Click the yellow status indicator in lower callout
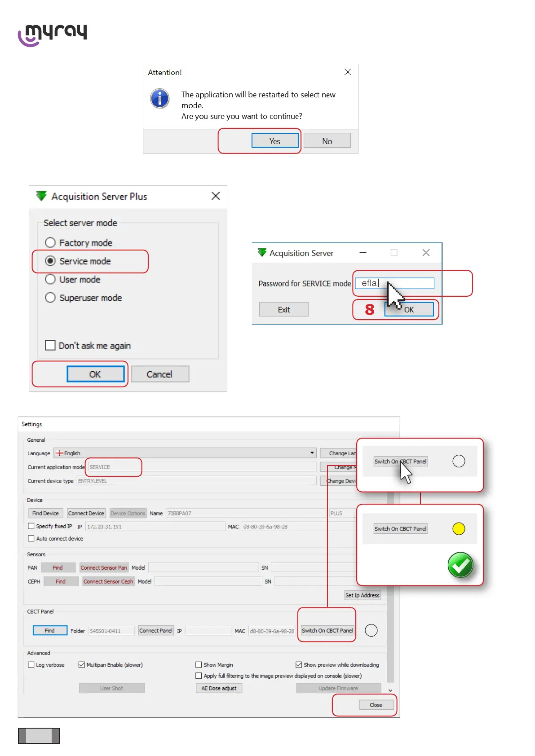The image size is (535, 756). pos(459,528)
